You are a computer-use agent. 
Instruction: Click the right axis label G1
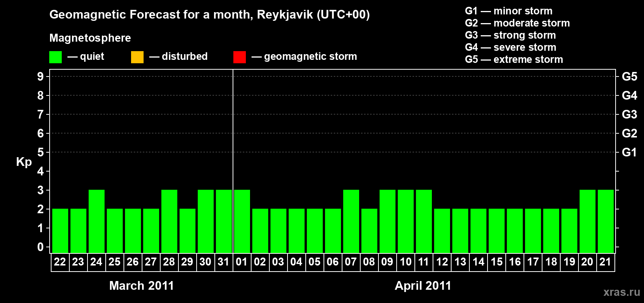pyautogui.click(x=629, y=152)
